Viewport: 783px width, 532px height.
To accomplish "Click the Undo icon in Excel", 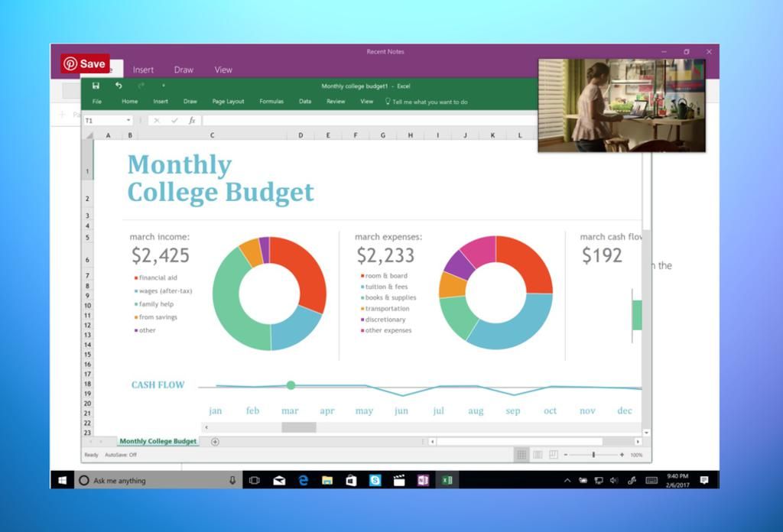I will tap(119, 86).
